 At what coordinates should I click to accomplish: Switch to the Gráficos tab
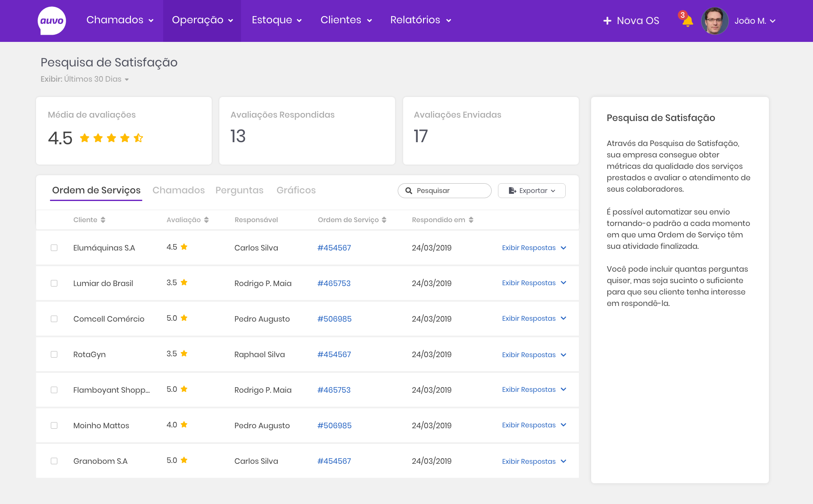pos(296,190)
